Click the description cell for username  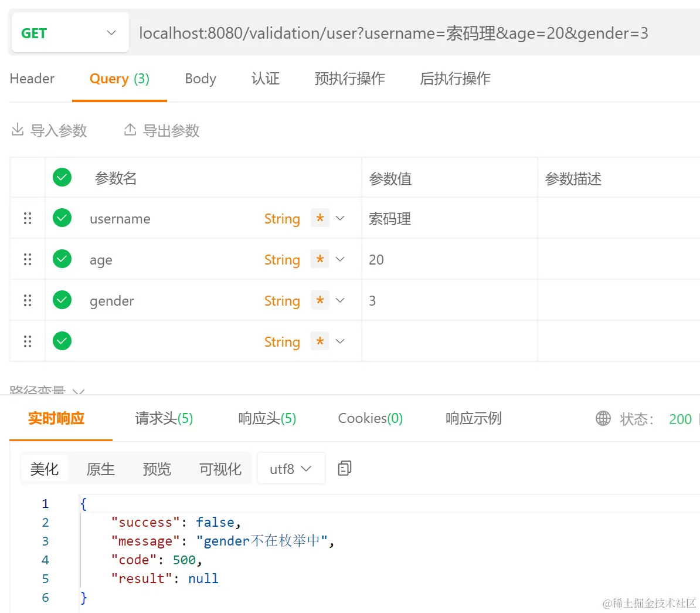(x=619, y=218)
